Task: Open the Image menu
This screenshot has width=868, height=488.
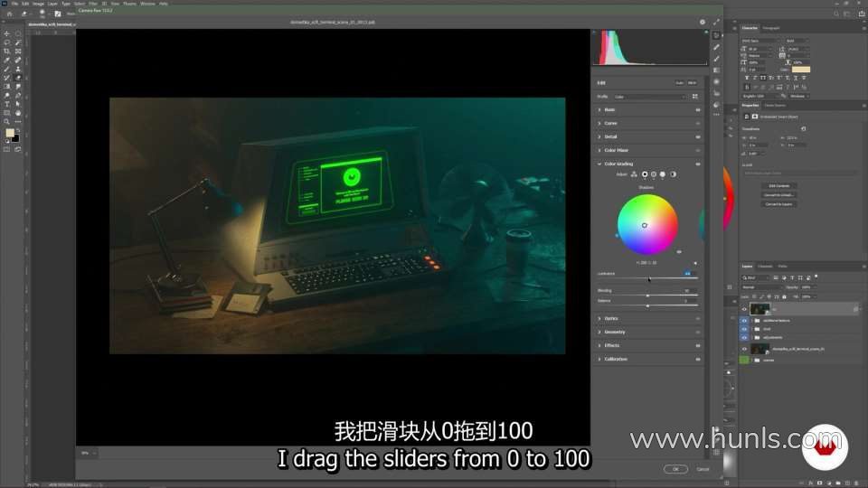Action: 38,4
